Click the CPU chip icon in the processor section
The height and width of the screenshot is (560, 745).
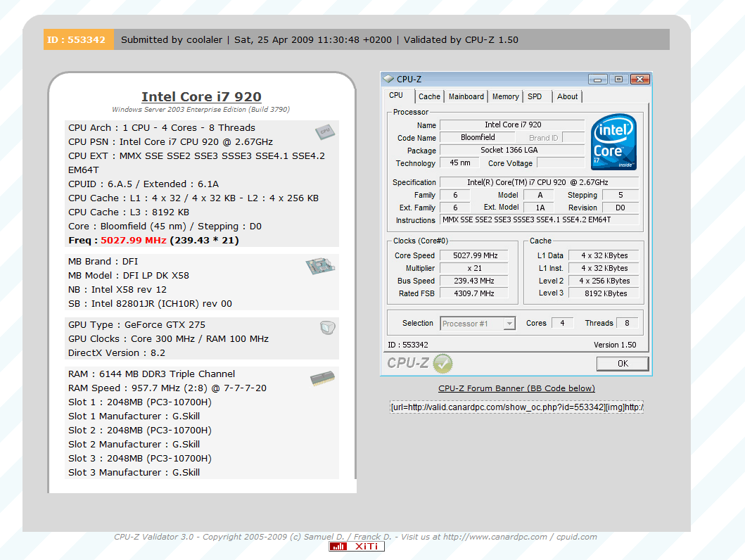click(x=325, y=132)
